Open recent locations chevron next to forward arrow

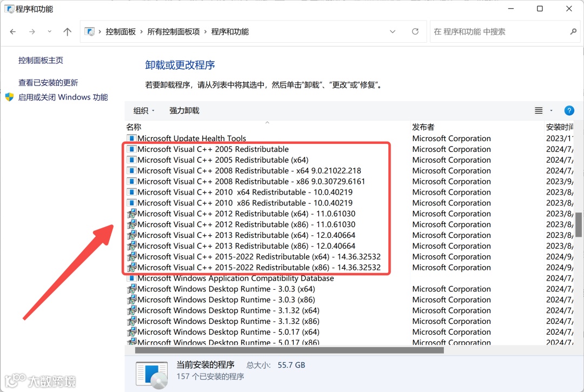tap(50, 32)
